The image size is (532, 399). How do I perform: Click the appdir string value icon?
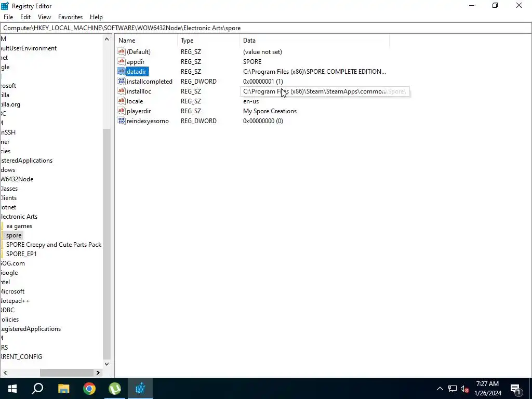[122, 61]
